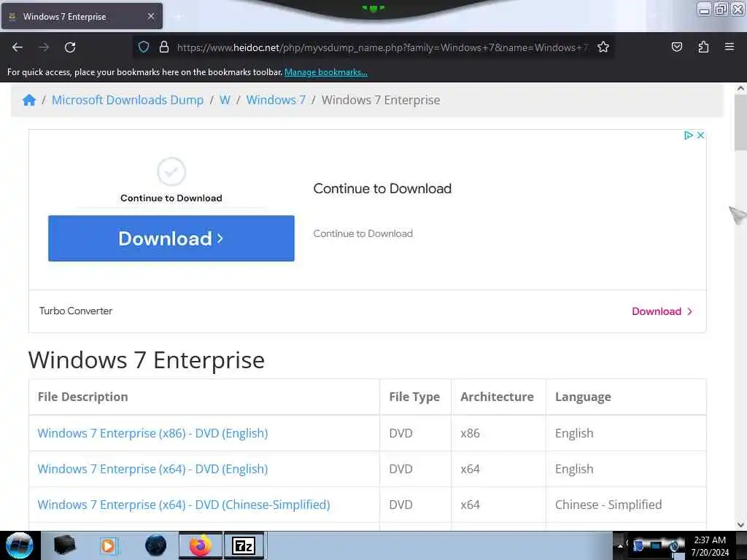The image size is (747, 560).
Task: Open the black box taskbar icon
Action: point(64,545)
